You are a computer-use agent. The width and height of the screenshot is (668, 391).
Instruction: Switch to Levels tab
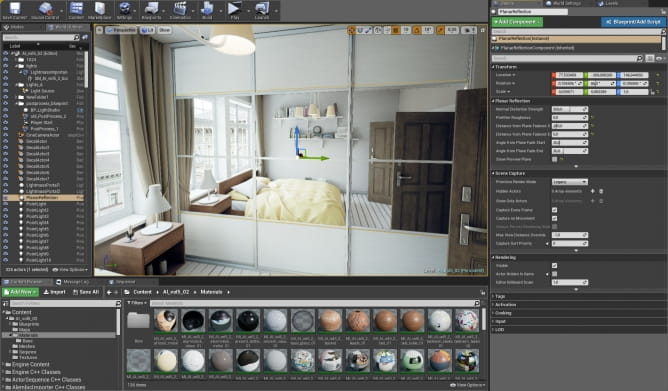tap(608, 3)
